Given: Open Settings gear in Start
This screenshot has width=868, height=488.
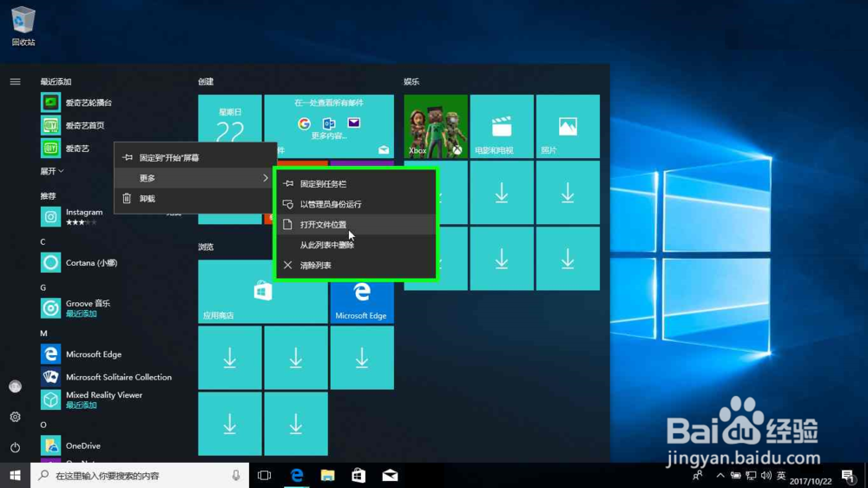Looking at the screenshot, I should coord(15,417).
